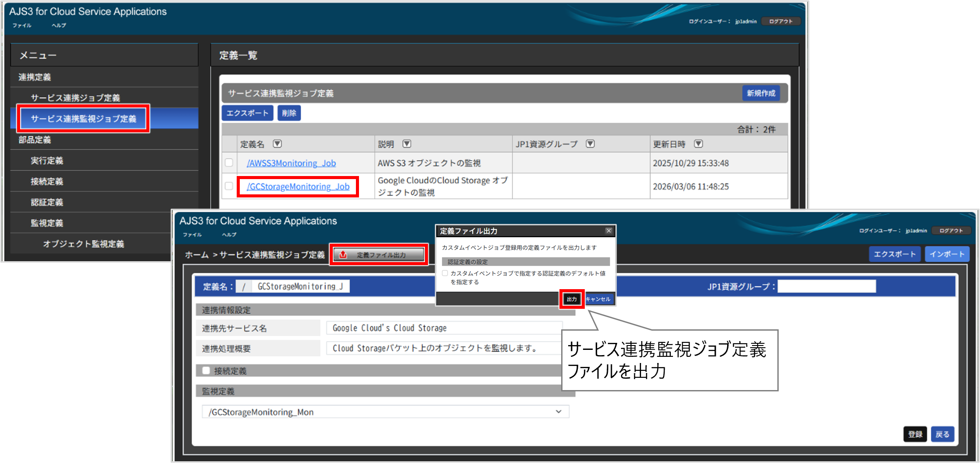Open the ファイル menu in the front window
Viewport: 980px width, 463px height.
tap(192, 235)
